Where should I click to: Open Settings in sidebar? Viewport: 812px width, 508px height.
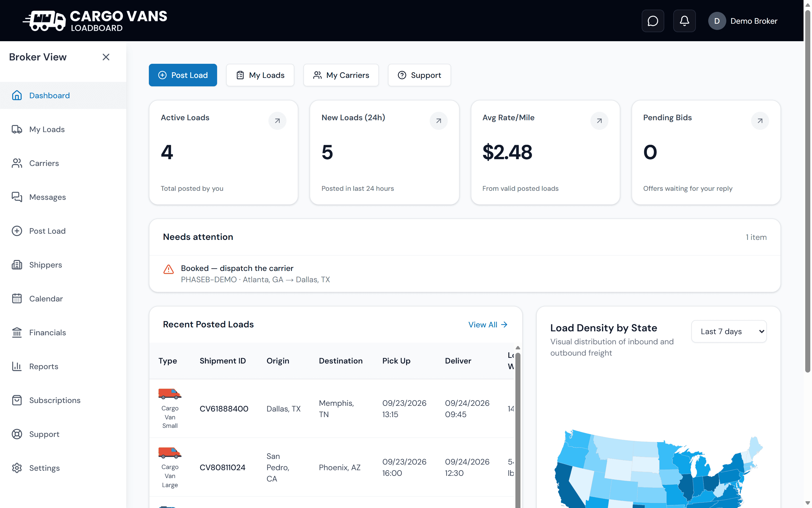[x=63, y=468]
